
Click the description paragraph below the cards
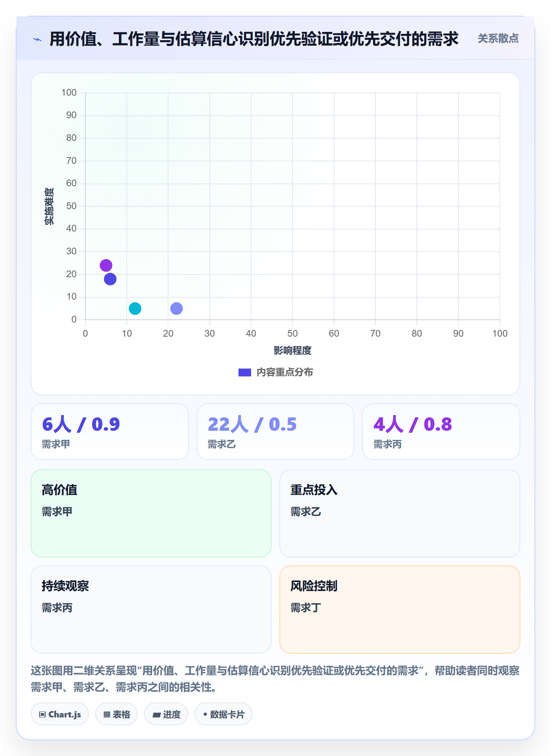[x=275, y=679]
